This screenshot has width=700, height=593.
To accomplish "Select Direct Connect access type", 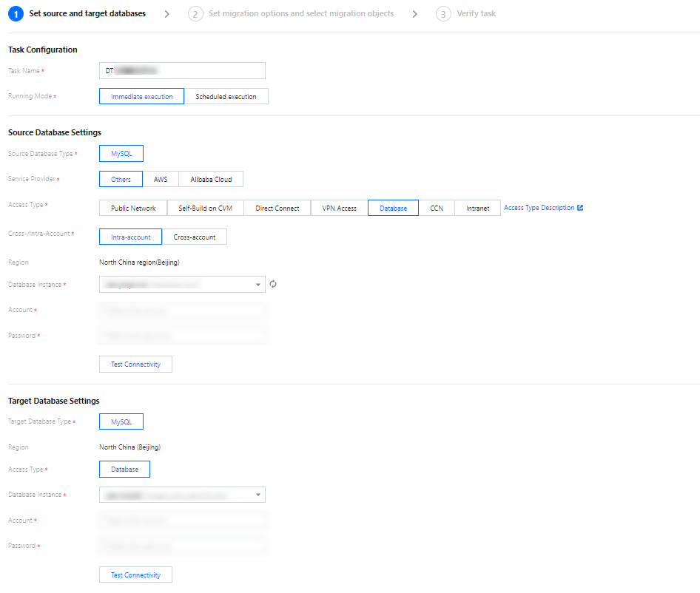I will coord(277,209).
